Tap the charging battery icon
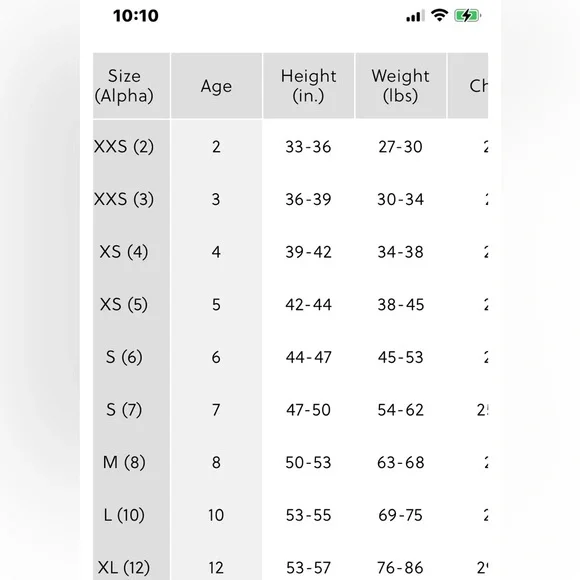Viewport: 580px width, 580px height. pyautogui.click(x=468, y=16)
